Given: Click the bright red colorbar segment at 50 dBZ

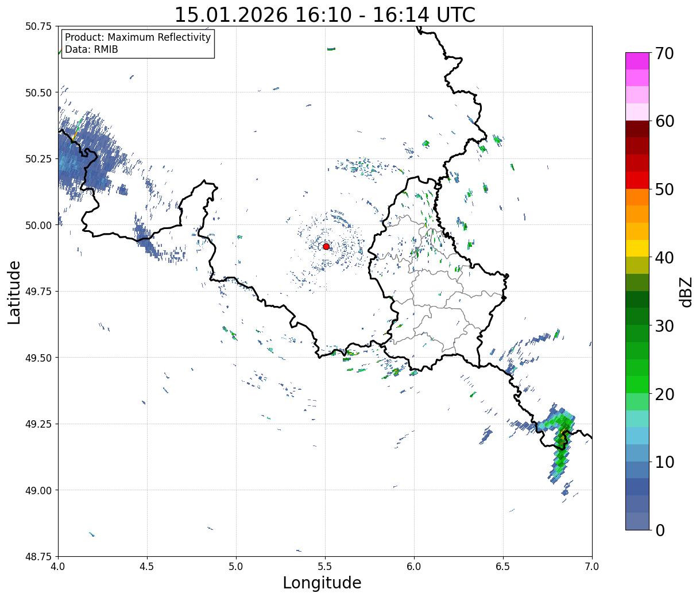Looking at the screenshot, I should [637, 180].
